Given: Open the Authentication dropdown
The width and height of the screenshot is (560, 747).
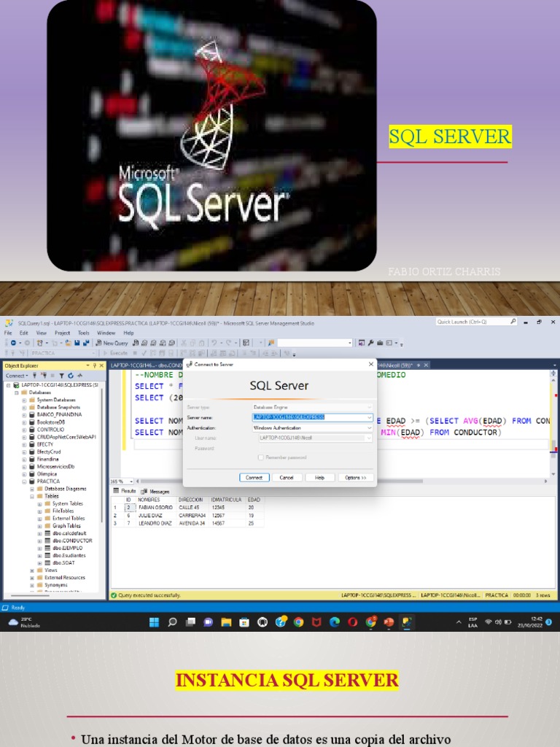Looking at the screenshot, I should pos(370,427).
